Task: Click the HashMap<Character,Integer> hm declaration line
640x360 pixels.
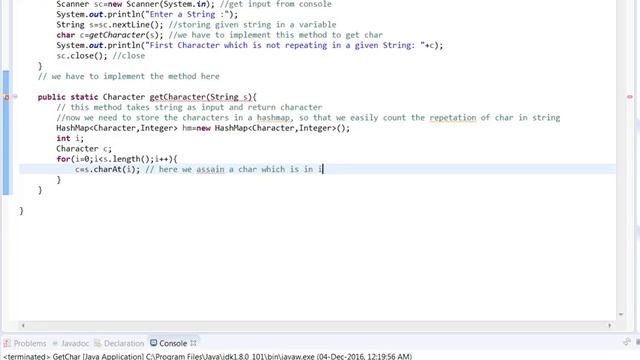Action: tap(203, 128)
